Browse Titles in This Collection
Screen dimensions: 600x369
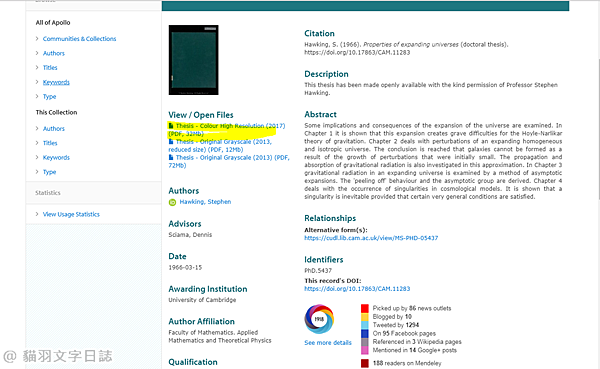pyautogui.click(x=50, y=143)
